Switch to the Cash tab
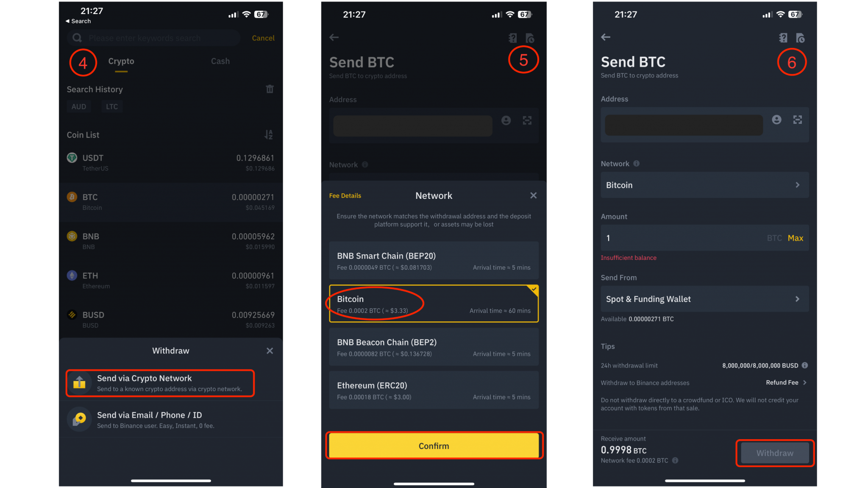 220,60
